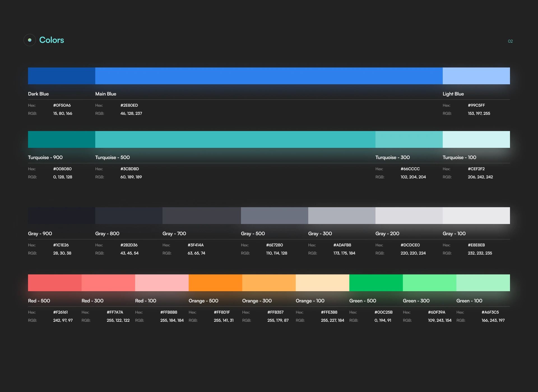Click the page number 02
This screenshot has width=538, height=392.
pos(510,41)
